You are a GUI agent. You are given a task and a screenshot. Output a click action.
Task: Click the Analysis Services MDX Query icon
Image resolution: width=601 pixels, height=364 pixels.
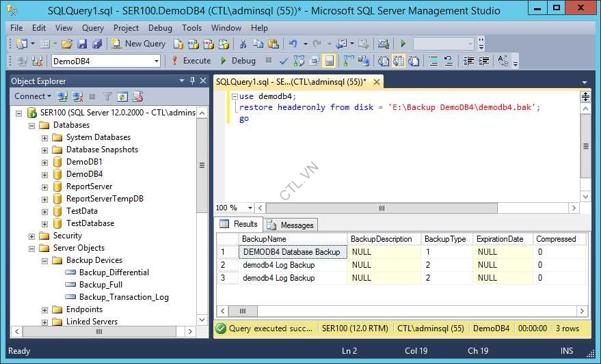tap(193, 44)
